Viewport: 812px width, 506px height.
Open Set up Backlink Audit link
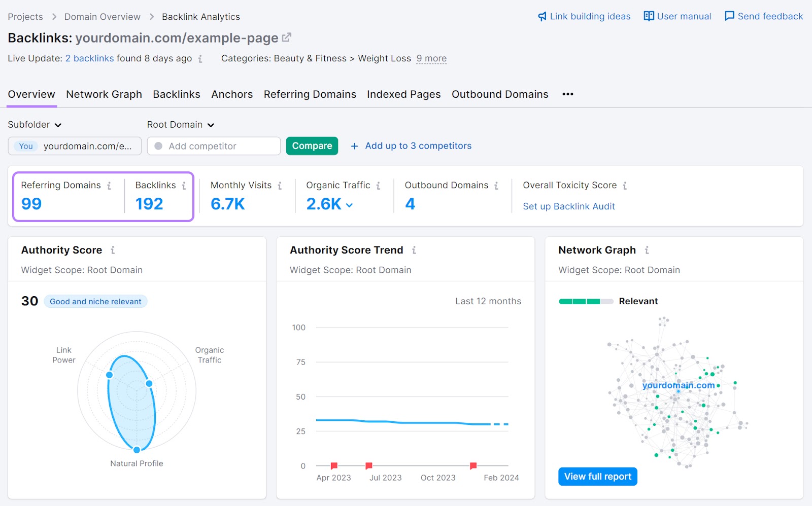tap(569, 206)
